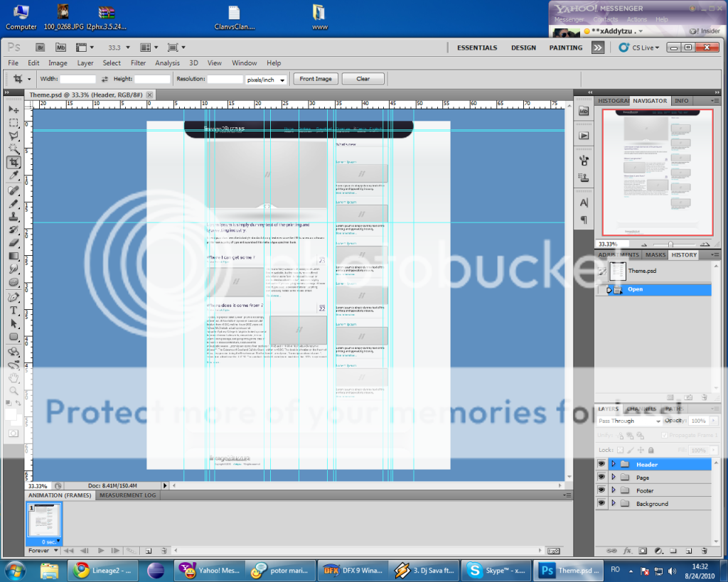
Task: Open the Pass Through blend mode dropdown
Action: tap(628, 421)
